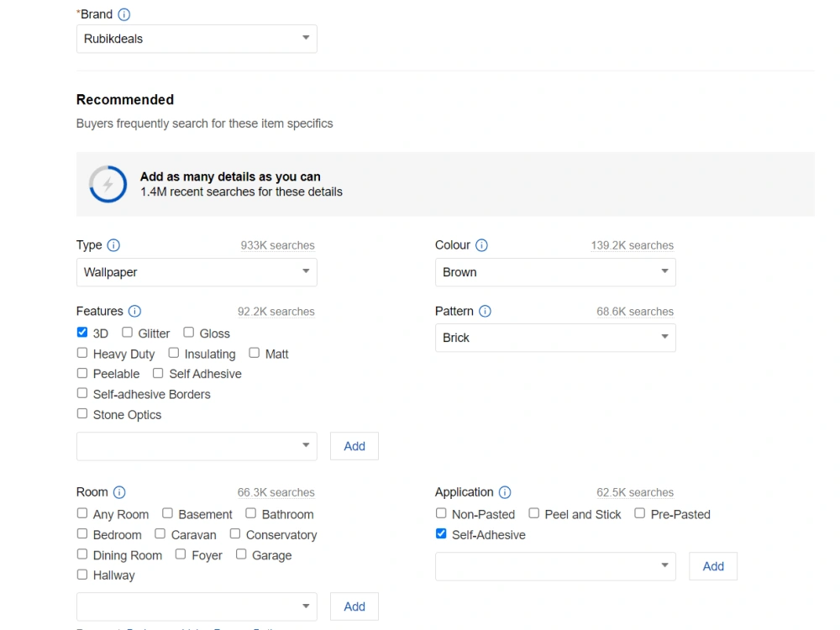The width and height of the screenshot is (840, 630).
Task: Uncheck the 3D feature checkbox
Action: tap(82, 332)
